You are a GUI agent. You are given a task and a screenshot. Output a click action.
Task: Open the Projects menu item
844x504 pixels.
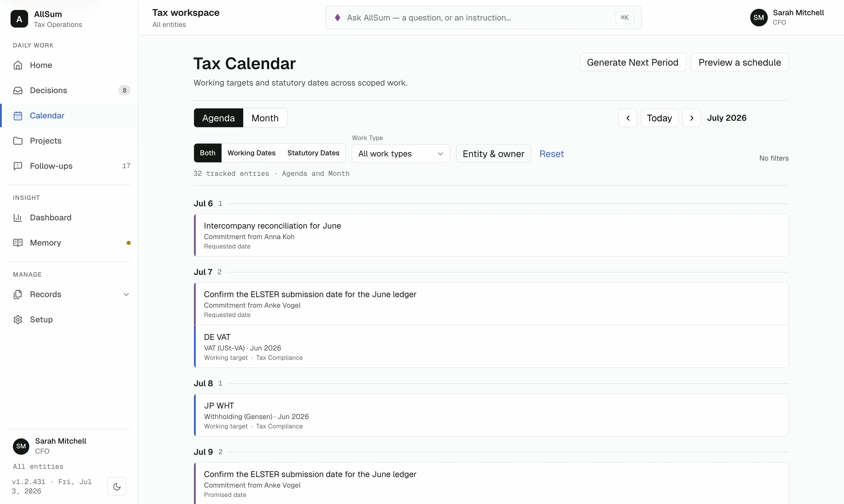[x=69, y=141]
